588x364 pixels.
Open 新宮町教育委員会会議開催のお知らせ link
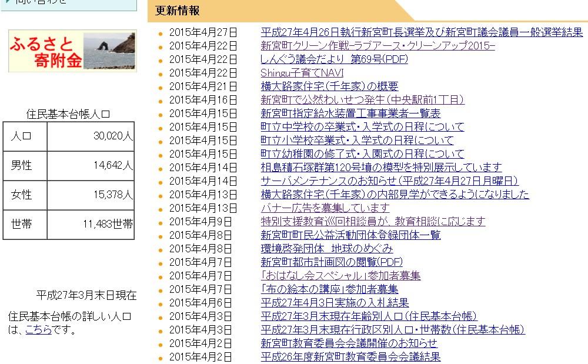click(349, 343)
